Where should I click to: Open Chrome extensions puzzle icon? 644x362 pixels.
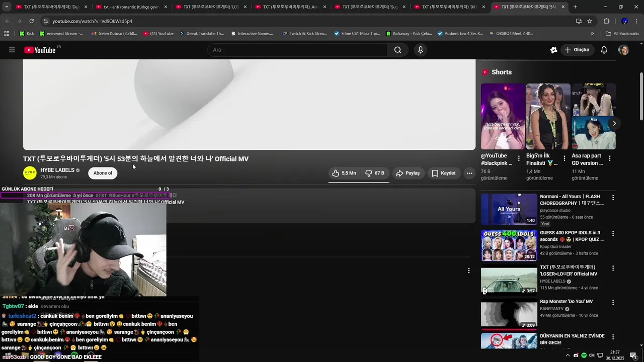click(606, 21)
